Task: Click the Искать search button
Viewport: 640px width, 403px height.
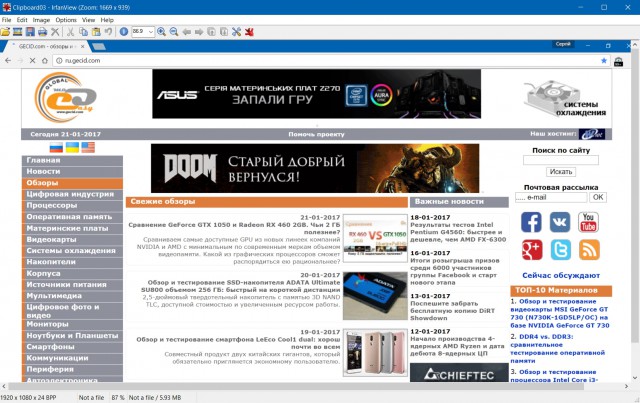Action: (561, 172)
